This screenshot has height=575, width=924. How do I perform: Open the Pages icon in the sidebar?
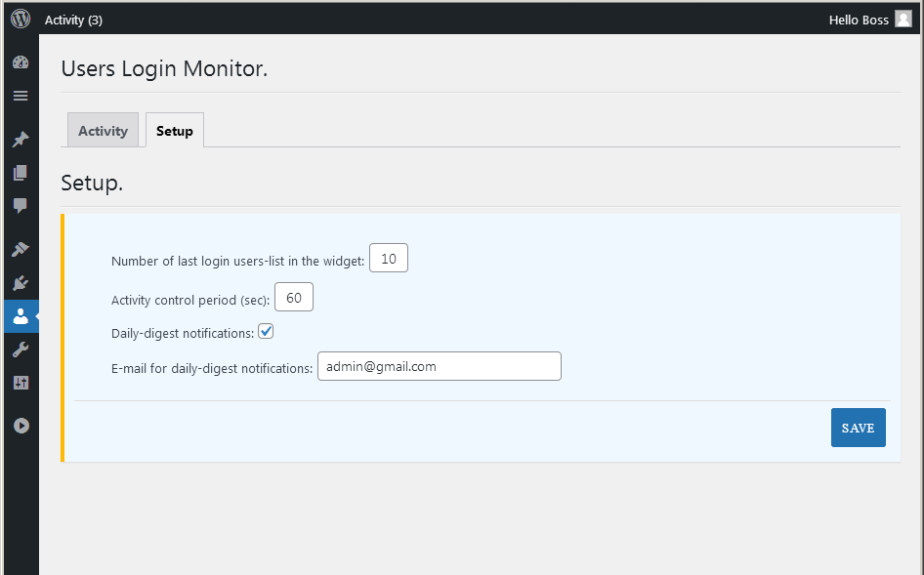(21, 172)
